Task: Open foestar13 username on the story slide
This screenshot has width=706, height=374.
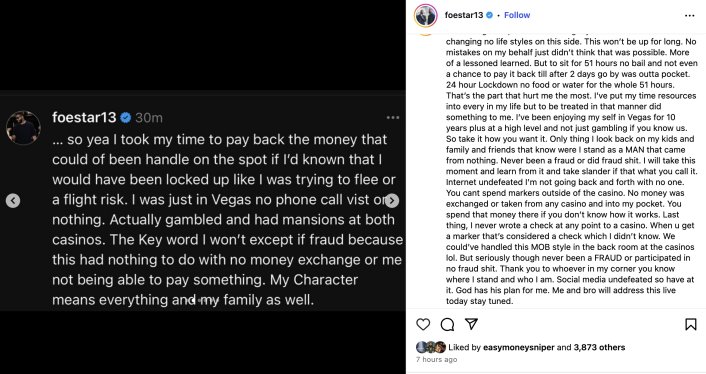Action: (x=84, y=117)
